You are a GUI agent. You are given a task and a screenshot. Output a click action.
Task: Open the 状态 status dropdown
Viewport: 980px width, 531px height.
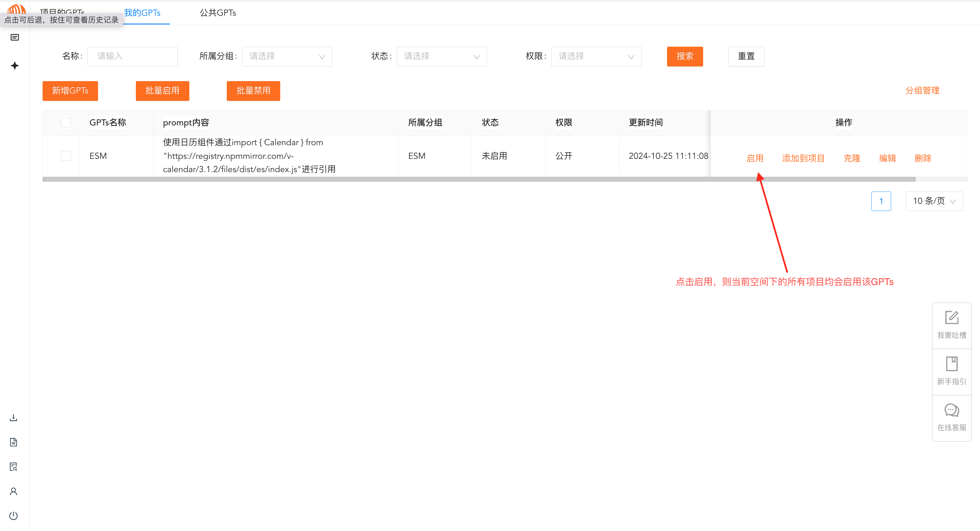point(441,56)
